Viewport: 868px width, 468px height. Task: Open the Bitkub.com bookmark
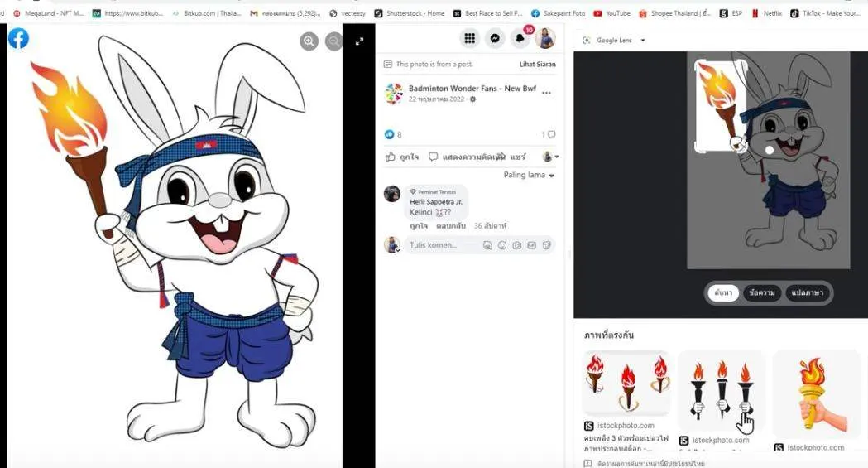208,13
